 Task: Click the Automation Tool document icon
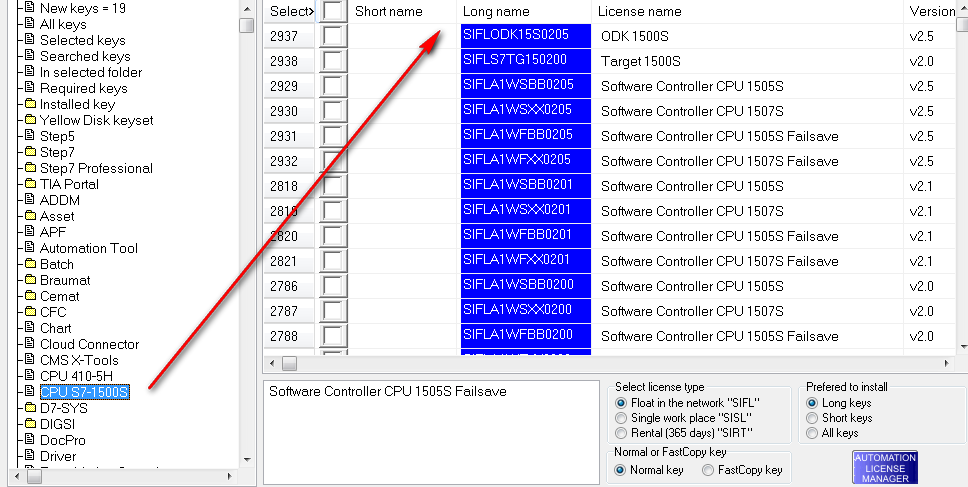pyautogui.click(x=30, y=248)
